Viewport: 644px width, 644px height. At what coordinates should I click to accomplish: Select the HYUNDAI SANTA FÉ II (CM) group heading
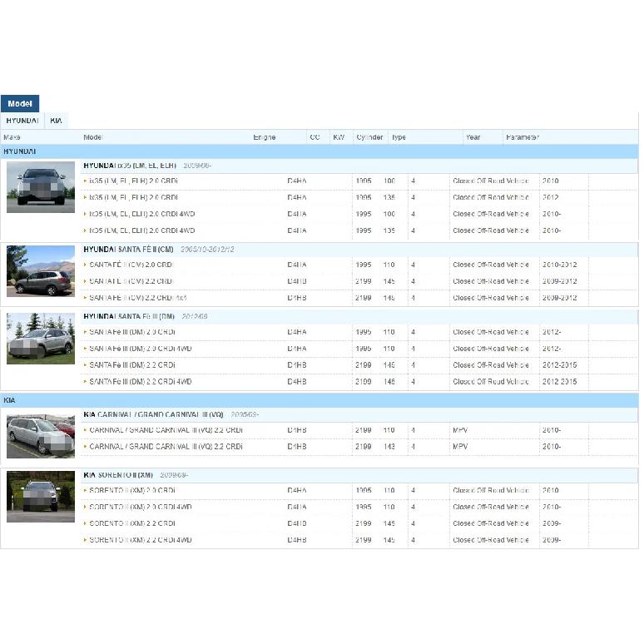click(x=128, y=250)
